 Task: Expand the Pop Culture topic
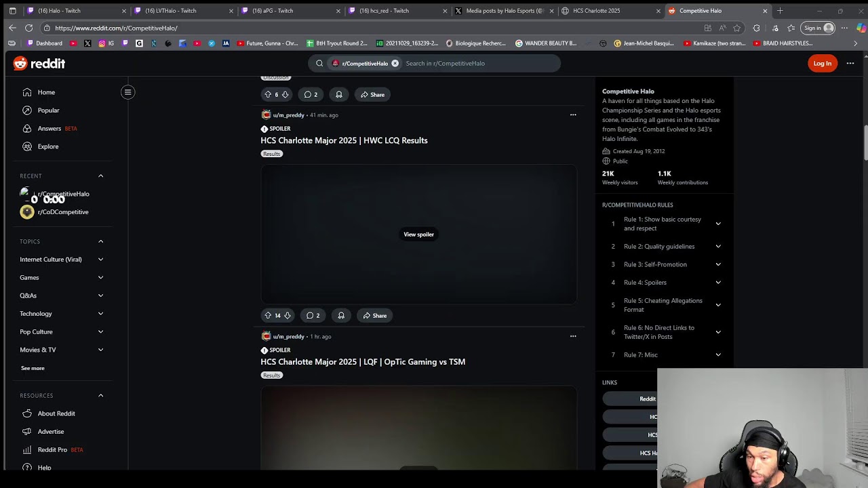[100, 331]
